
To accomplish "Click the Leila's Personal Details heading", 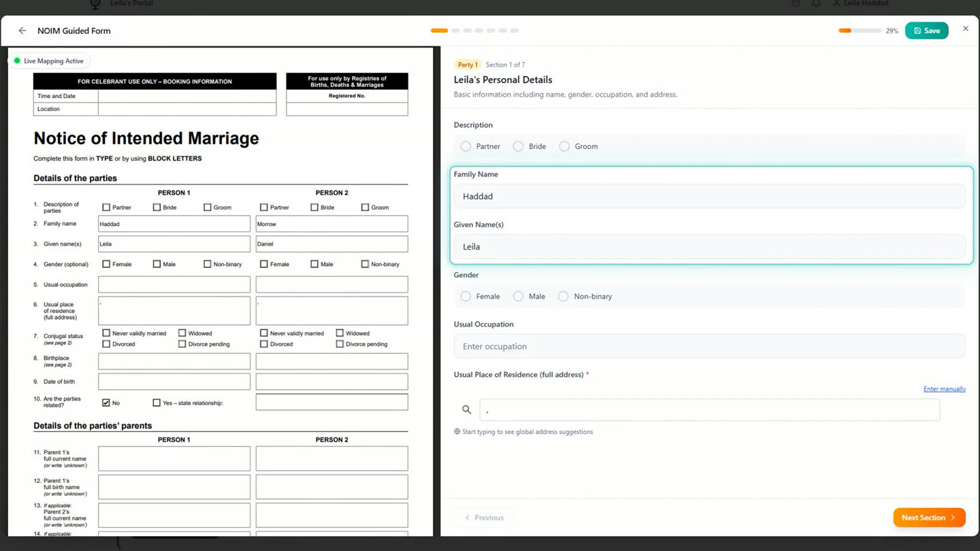I will coord(503,80).
